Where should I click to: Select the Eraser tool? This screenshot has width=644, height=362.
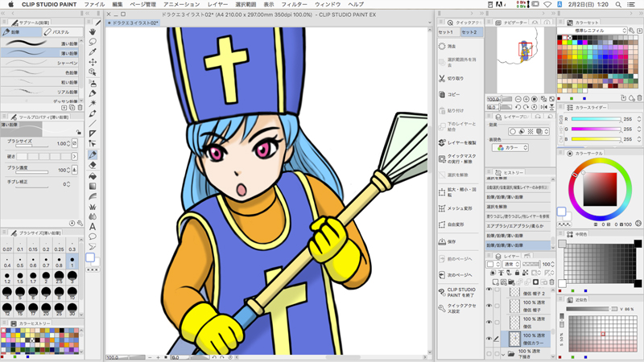pyautogui.click(x=93, y=165)
